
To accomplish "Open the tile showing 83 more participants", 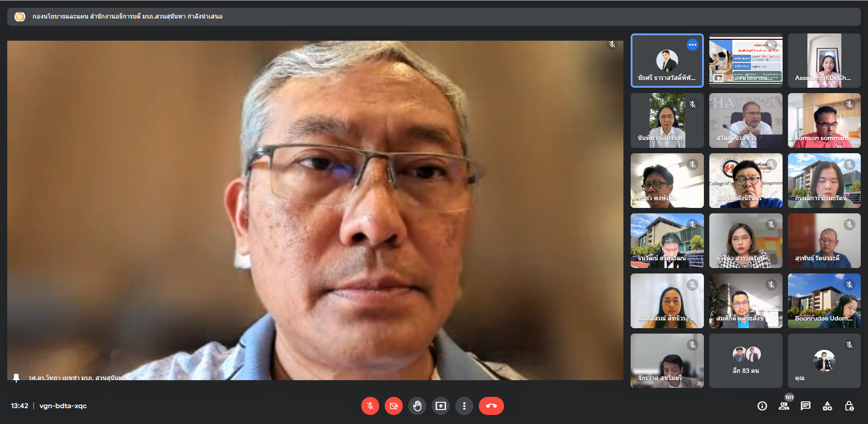I will tap(745, 361).
